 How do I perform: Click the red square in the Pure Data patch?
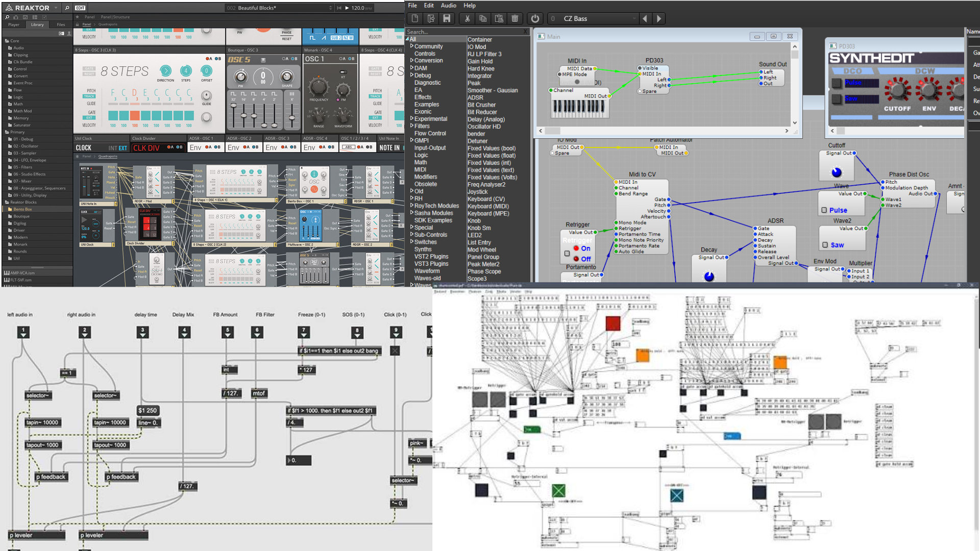click(x=612, y=323)
